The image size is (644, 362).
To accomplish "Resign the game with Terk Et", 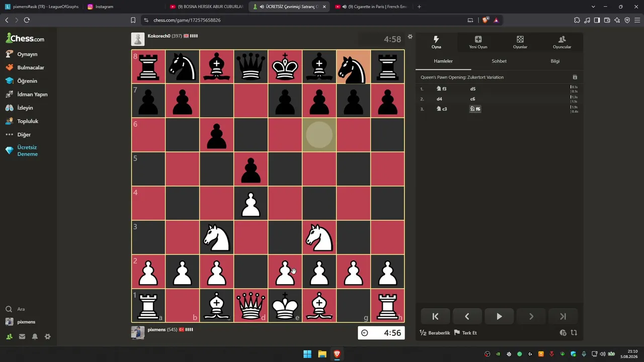I will tap(465, 333).
